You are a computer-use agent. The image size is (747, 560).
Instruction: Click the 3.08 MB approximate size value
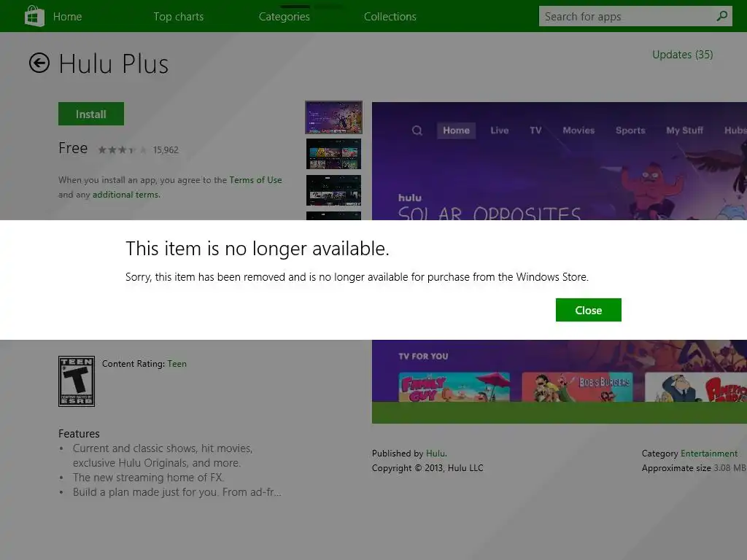click(729, 468)
